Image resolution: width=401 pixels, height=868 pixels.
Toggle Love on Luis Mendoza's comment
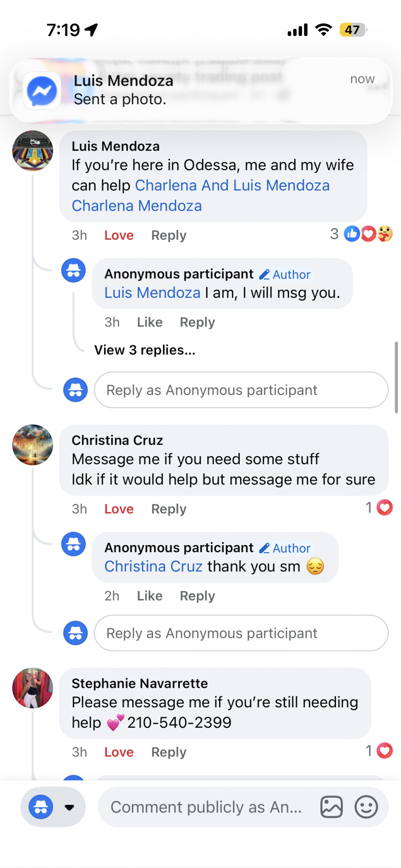click(119, 235)
